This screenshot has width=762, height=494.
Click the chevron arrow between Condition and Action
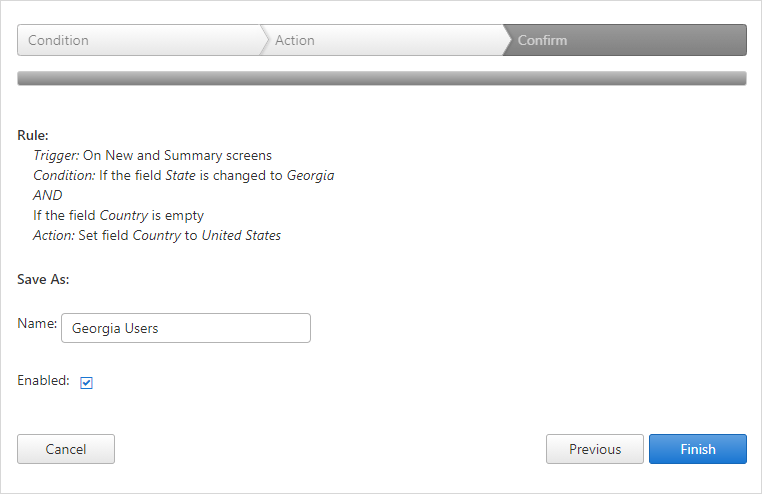(265, 40)
